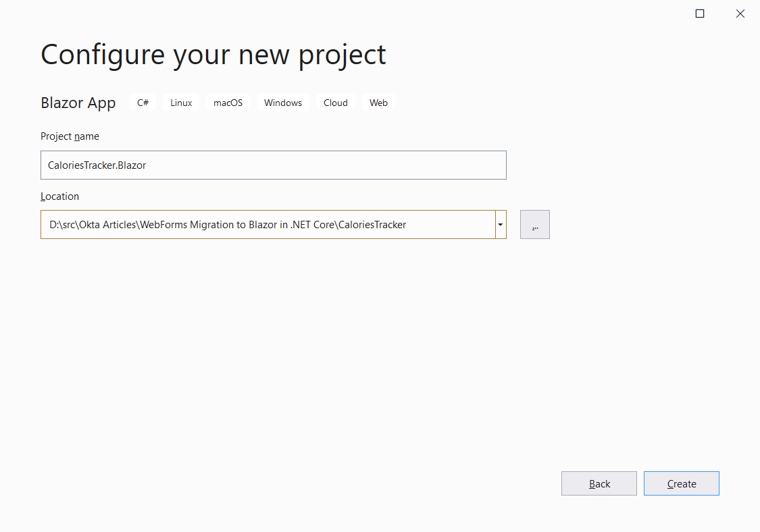Click the 'Project name' field label
This screenshot has width=760, height=532.
click(x=70, y=136)
